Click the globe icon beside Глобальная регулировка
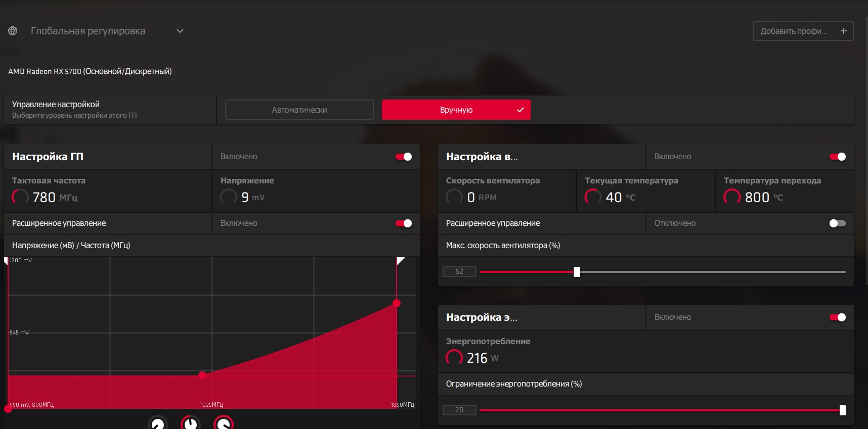The image size is (868, 429). coord(13,31)
